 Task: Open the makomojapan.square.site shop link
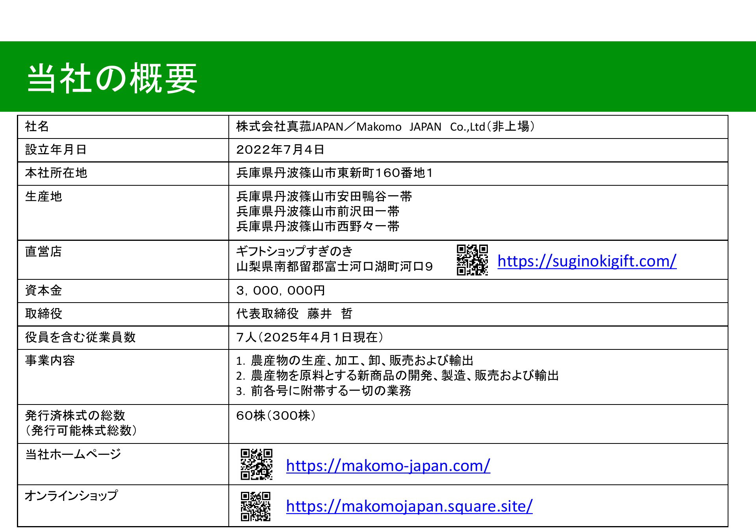tap(409, 506)
